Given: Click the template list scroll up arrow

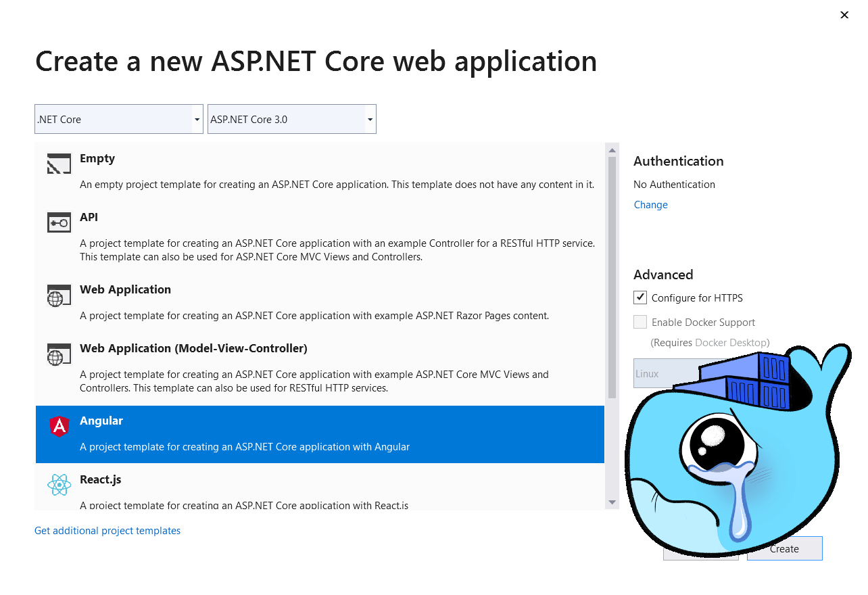Looking at the screenshot, I should pyautogui.click(x=612, y=150).
